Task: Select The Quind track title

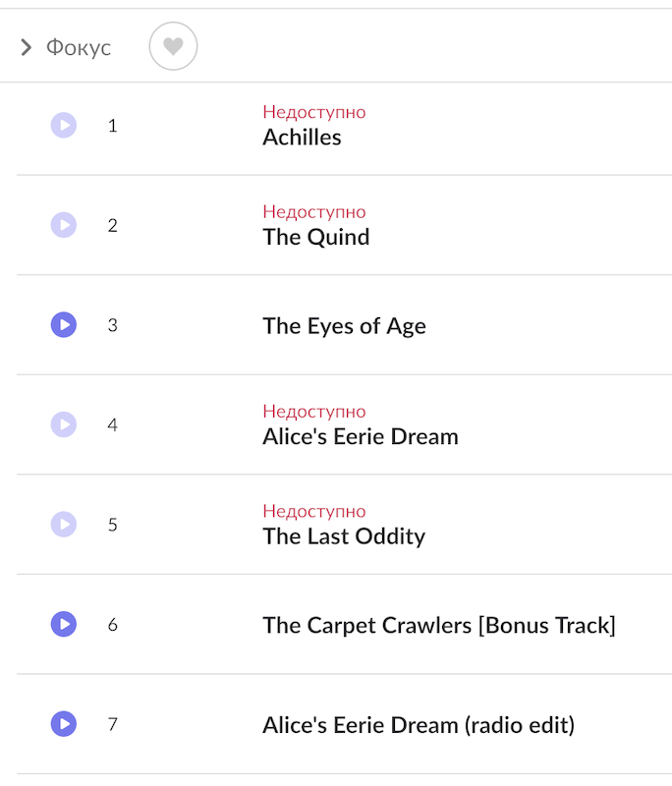Action: click(x=315, y=238)
